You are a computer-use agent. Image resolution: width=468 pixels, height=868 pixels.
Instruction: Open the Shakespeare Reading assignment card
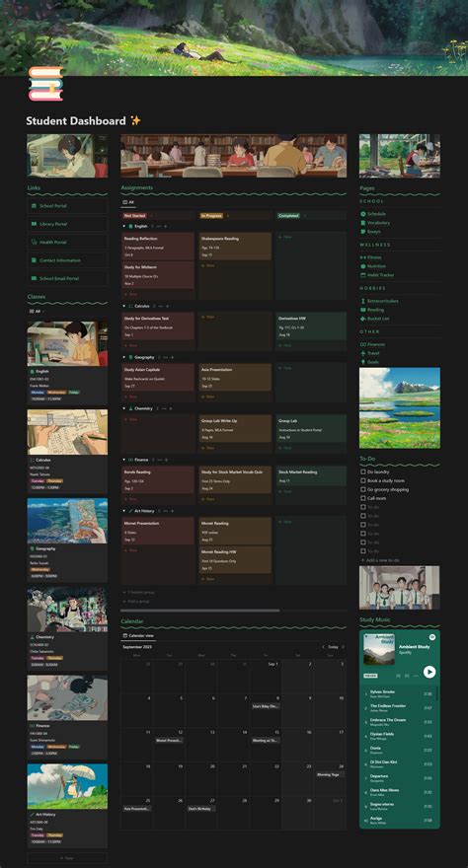tap(235, 246)
